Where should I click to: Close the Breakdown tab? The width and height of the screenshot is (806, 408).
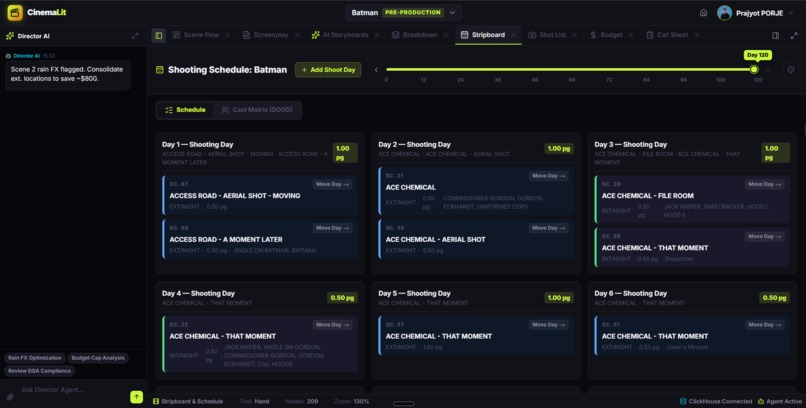(446, 35)
